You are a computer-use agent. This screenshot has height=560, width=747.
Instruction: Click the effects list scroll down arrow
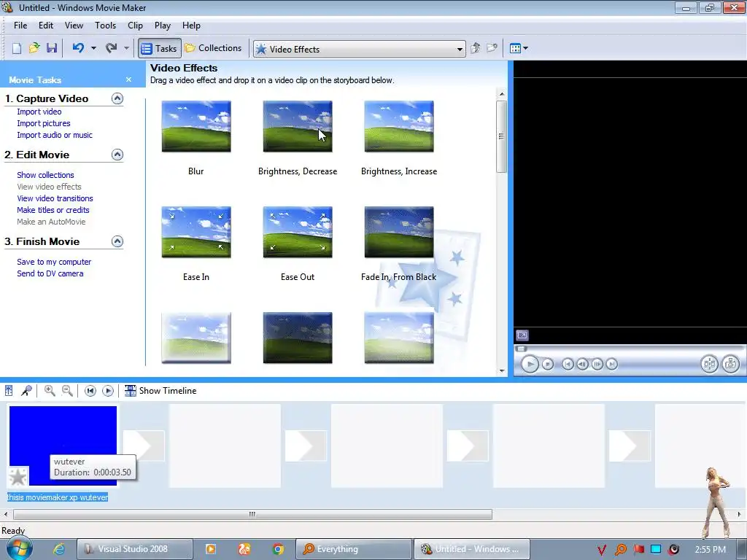[x=502, y=371]
